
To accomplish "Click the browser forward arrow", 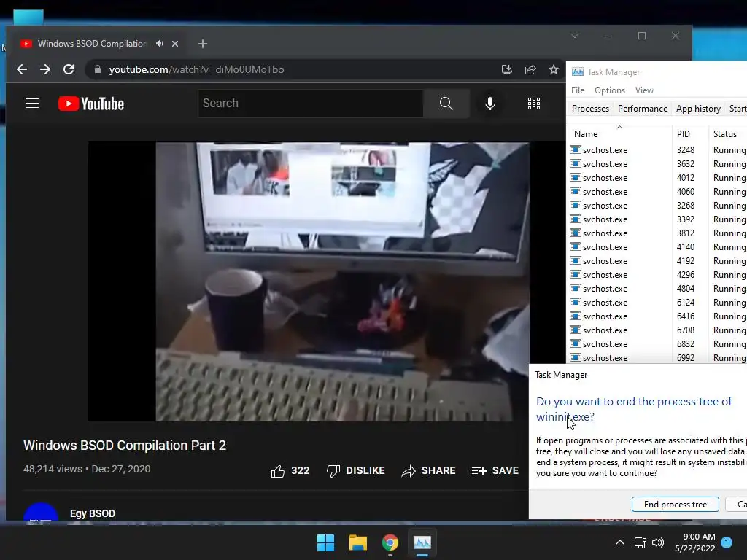I will [45, 69].
